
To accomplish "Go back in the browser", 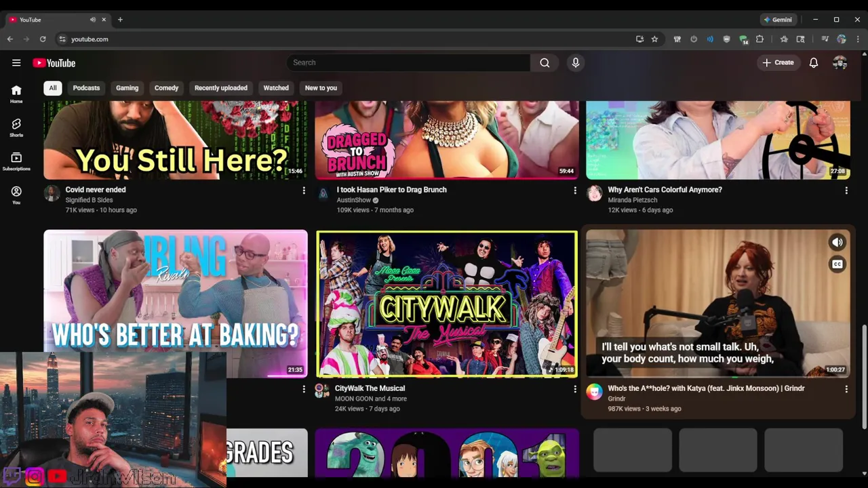I will point(9,39).
